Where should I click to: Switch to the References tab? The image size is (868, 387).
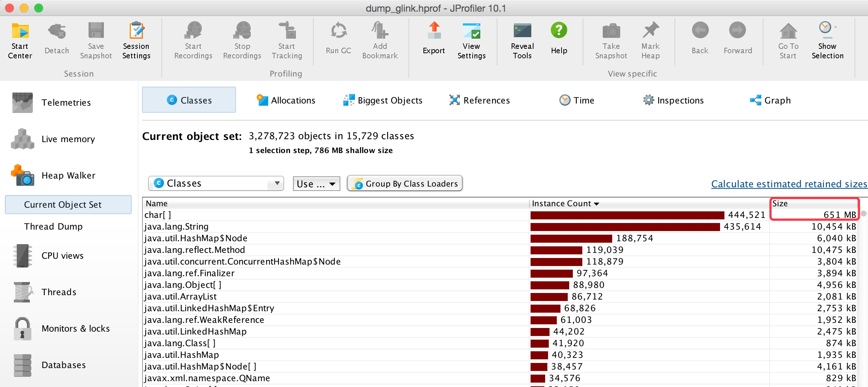coord(480,100)
